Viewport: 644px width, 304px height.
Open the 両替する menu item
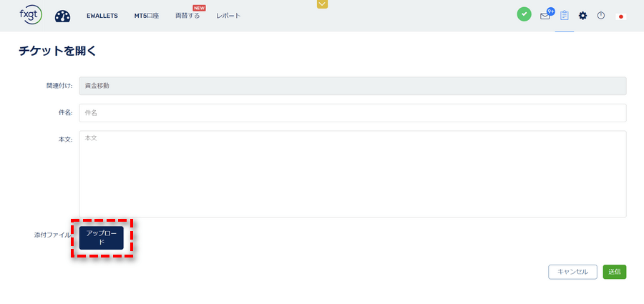[187, 16]
